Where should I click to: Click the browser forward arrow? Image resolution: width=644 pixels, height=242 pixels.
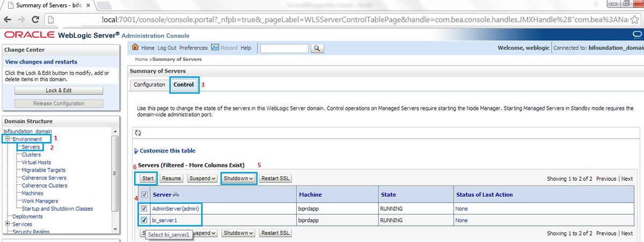click(21, 19)
